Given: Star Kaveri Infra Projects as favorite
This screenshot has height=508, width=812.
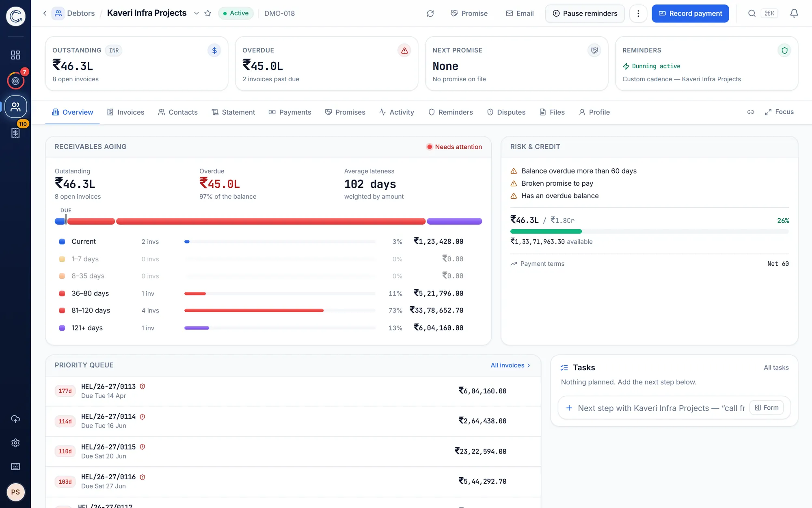Looking at the screenshot, I should coord(208,13).
